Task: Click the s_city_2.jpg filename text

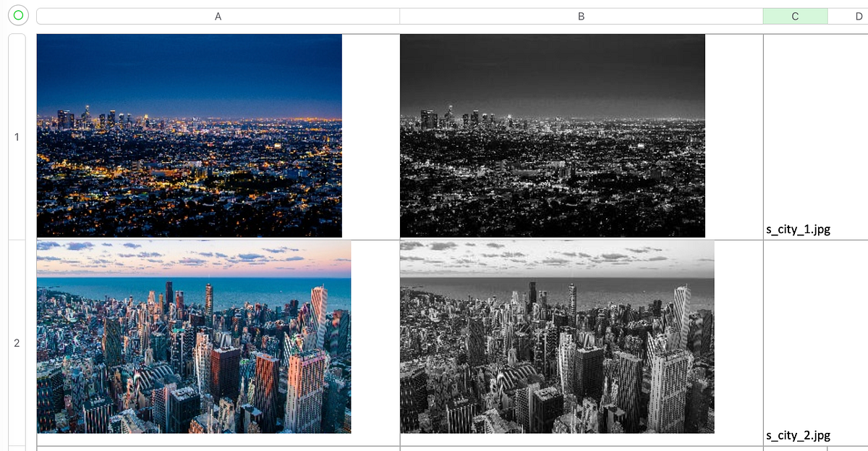Action: (798, 435)
